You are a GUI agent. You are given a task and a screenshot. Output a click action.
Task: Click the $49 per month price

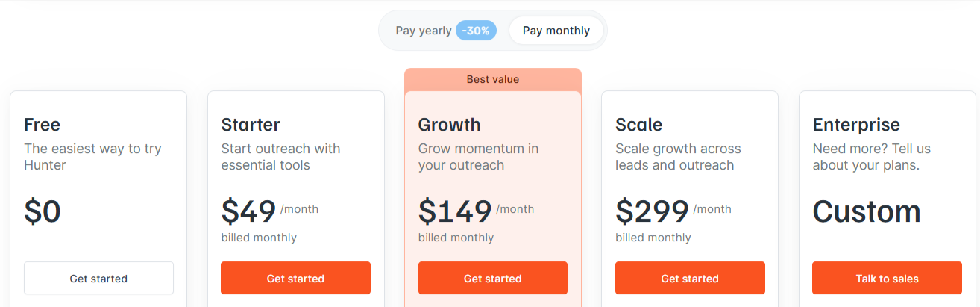tap(249, 212)
